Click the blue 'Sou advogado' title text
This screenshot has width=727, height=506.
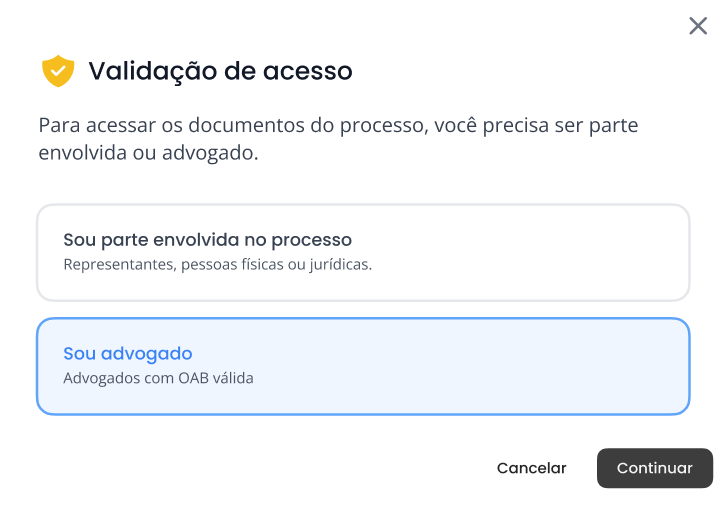click(x=128, y=353)
